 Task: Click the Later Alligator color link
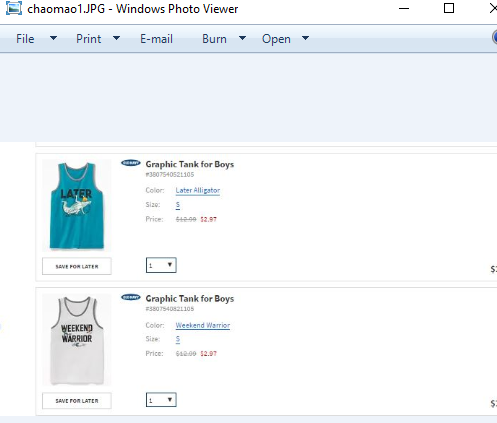tap(198, 190)
